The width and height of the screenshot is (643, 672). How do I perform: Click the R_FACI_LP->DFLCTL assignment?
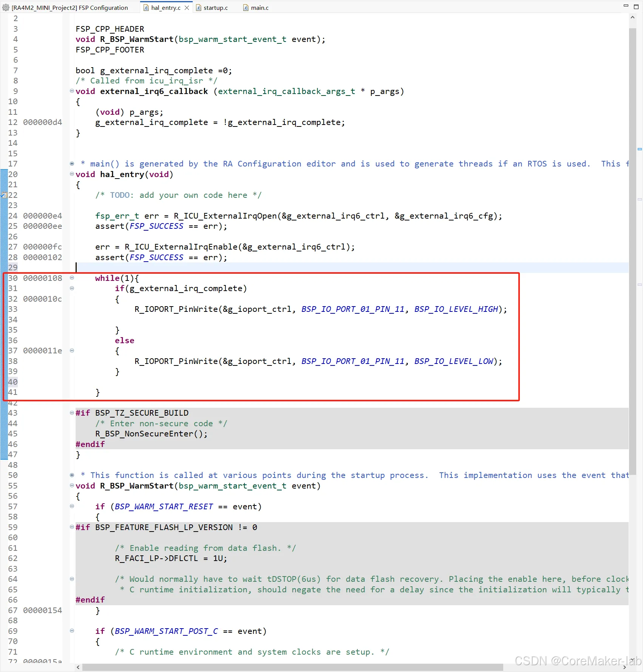[x=171, y=558]
